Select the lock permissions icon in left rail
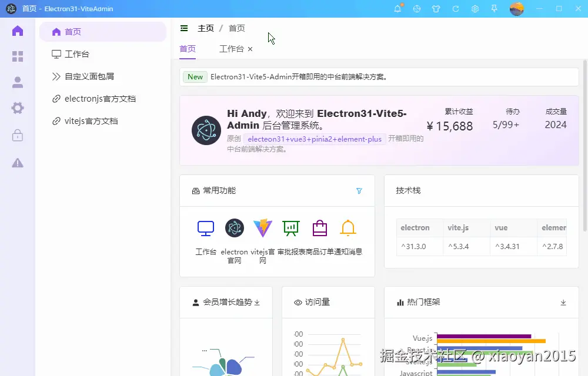 tap(18, 135)
